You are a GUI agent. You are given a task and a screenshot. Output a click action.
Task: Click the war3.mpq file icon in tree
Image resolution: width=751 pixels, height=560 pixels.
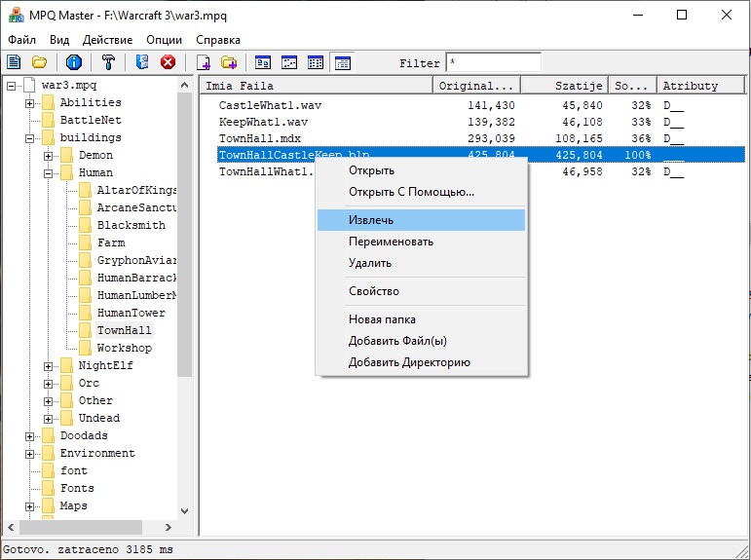(x=29, y=86)
